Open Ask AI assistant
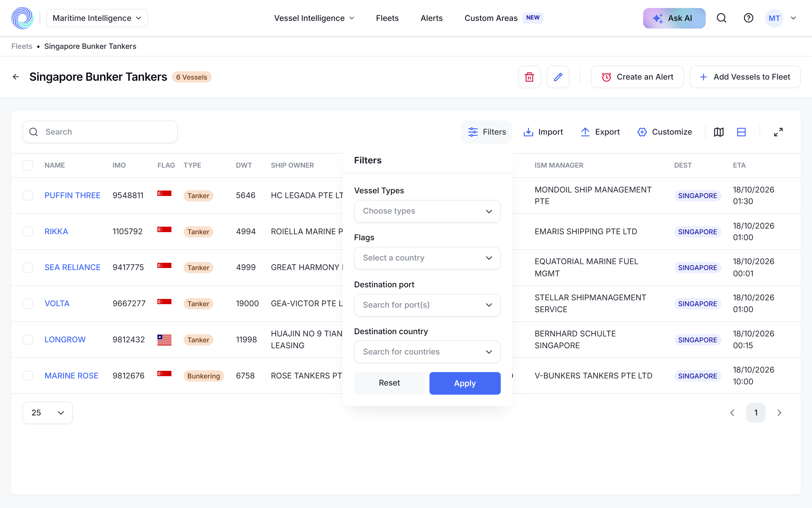 tap(674, 18)
